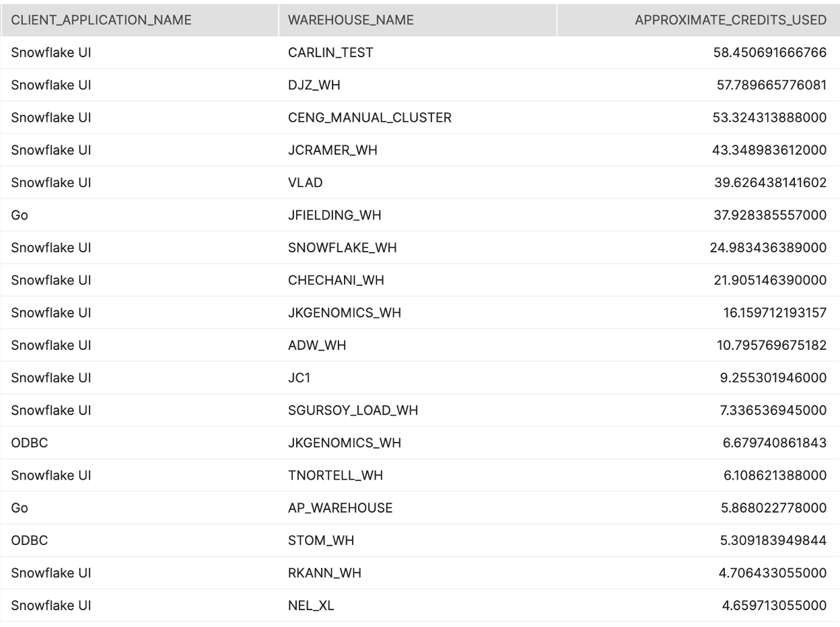Click the credits value 4.706433055000
This screenshot has width=840, height=627.
coord(774,573)
